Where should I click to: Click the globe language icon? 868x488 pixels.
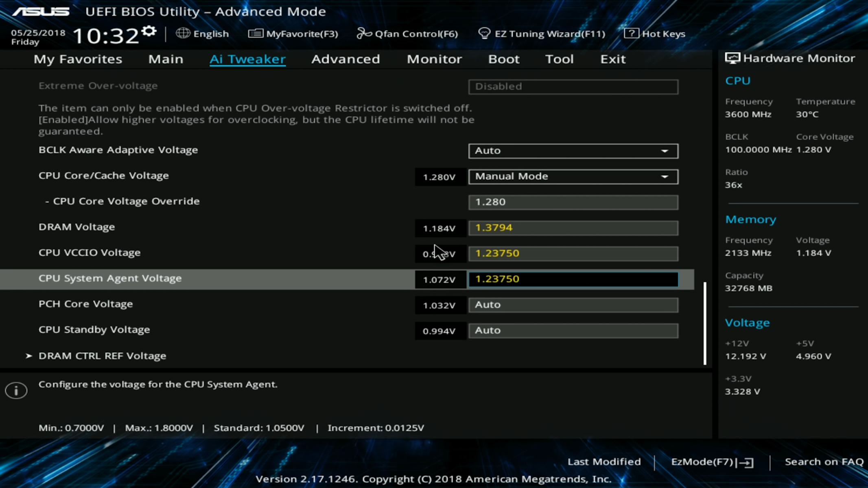click(183, 33)
